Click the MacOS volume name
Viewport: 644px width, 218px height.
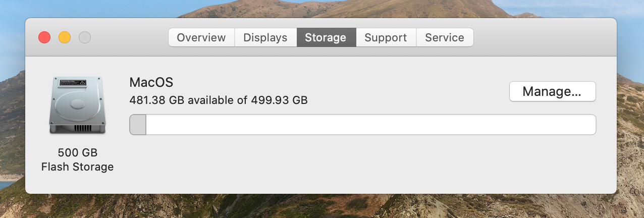[x=151, y=82]
